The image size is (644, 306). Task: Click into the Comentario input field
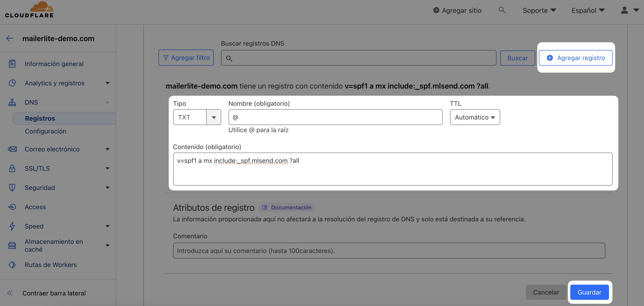pos(389,251)
